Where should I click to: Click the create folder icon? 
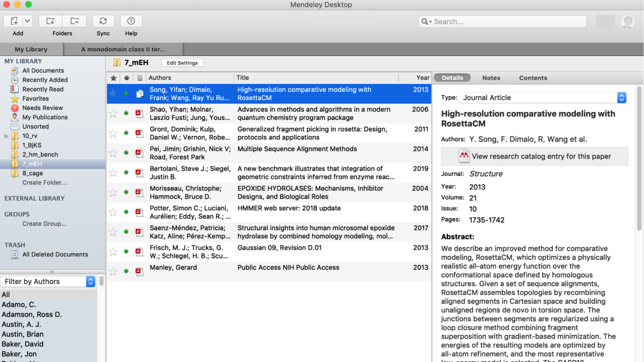(x=50, y=21)
